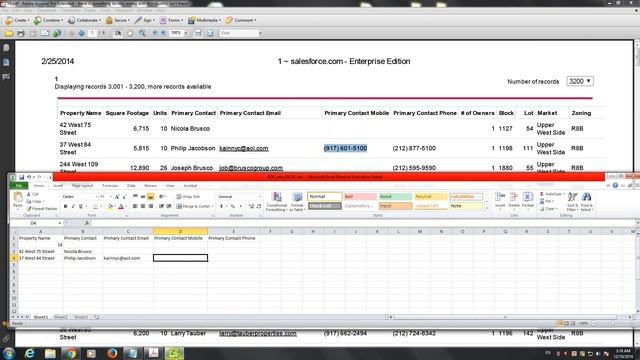Click the email envelope icon in Acrobat

pos(45,33)
